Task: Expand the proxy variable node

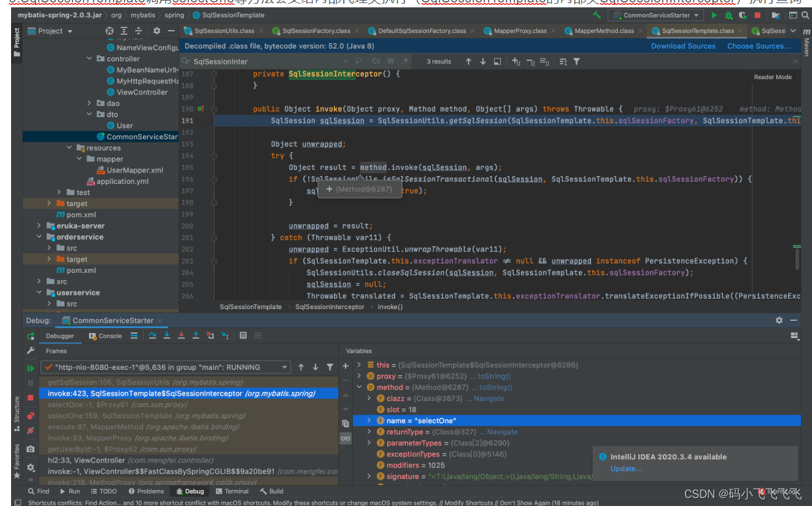Action: [359, 376]
